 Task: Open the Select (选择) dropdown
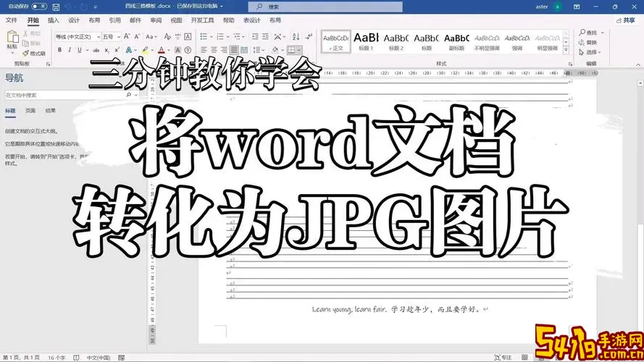pyautogui.click(x=590, y=52)
